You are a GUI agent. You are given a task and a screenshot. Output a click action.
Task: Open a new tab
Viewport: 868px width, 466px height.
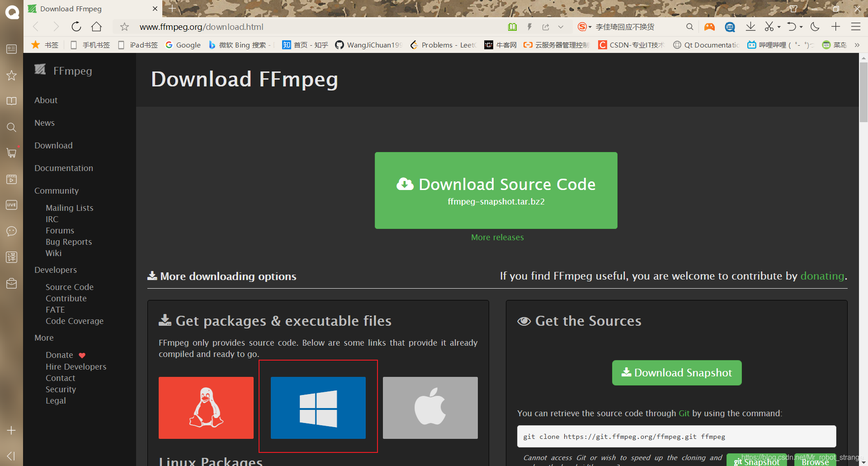point(172,9)
